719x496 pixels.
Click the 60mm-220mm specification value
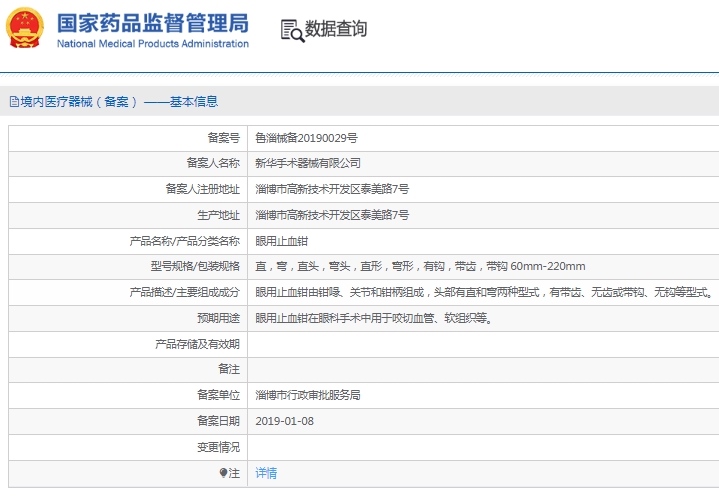pyautogui.click(x=548, y=266)
